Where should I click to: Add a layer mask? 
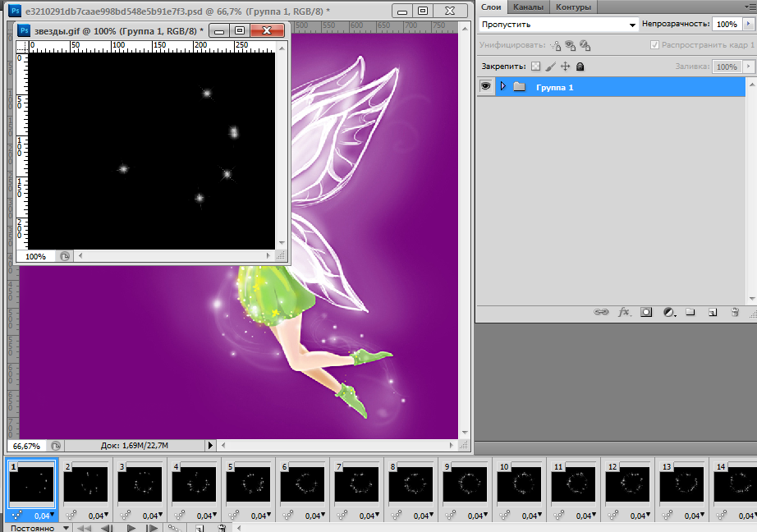(646, 312)
